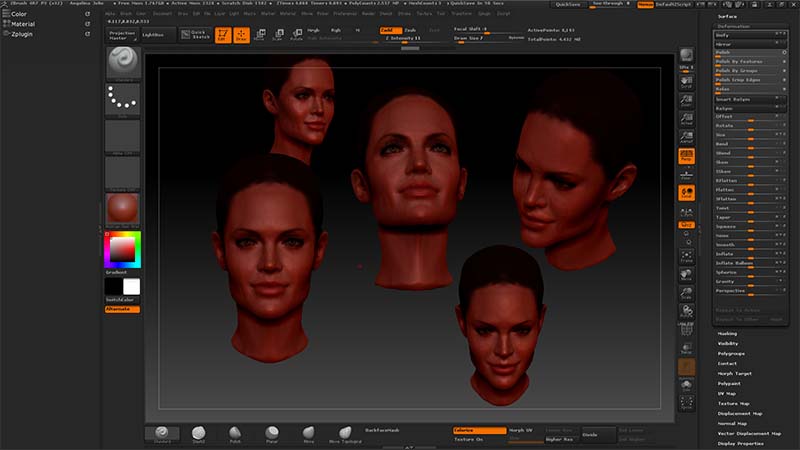Select the Planar brush in bottom shelf

click(x=272, y=434)
